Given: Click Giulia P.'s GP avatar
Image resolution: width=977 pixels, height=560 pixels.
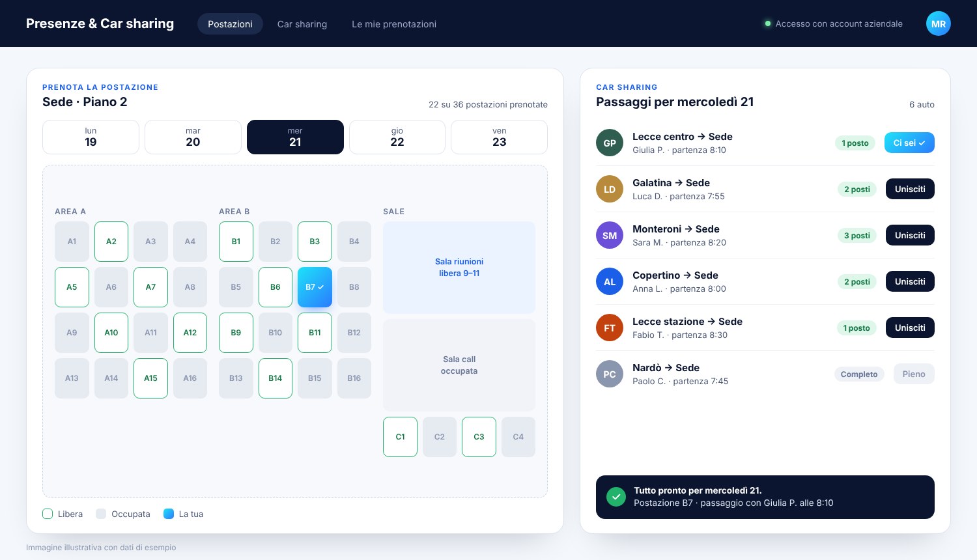Looking at the screenshot, I should click(x=610, y=143).
